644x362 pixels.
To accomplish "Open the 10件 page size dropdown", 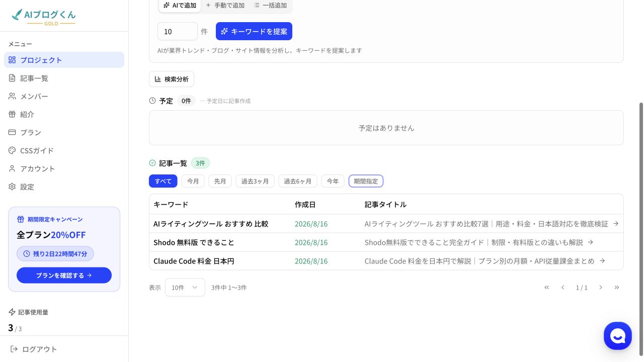I will 185,288.
